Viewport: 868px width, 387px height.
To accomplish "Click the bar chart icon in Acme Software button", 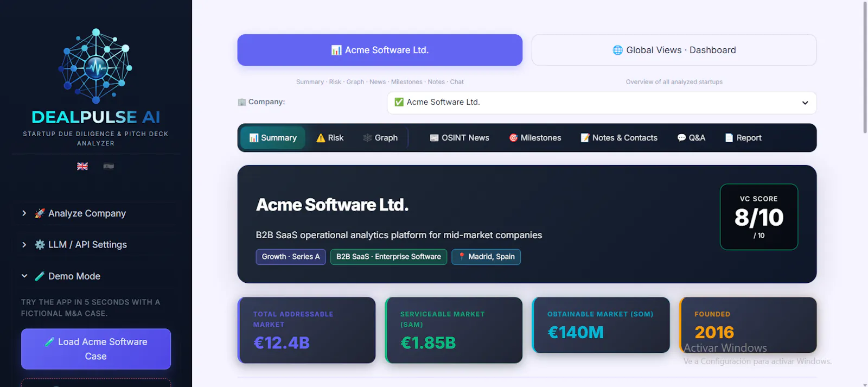I will pyautogui.click(x=336, y=50).
